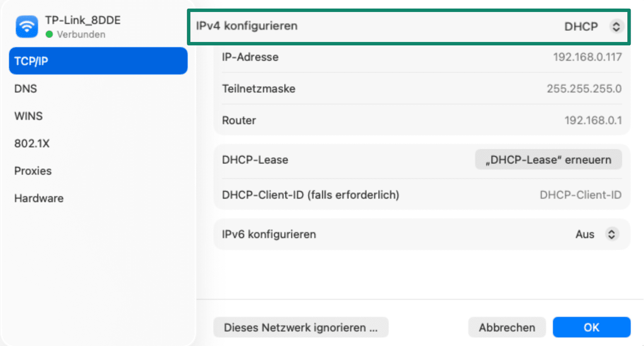Select the Proxies sidebar item

(x=32, y=171)
